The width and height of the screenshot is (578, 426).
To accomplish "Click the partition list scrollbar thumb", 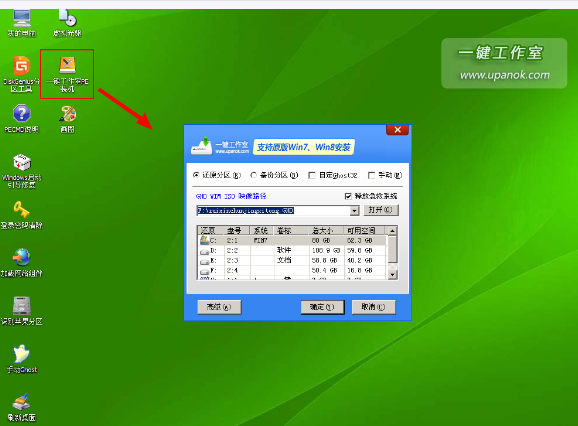I will click(x=393, y=249).
